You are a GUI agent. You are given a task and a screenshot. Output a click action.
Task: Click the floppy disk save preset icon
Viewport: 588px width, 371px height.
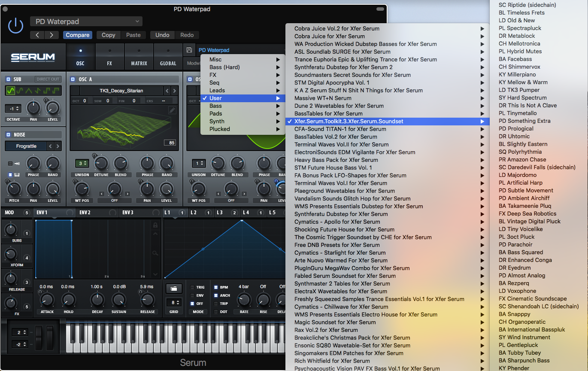pyautogui.click(x=189, y=50)
